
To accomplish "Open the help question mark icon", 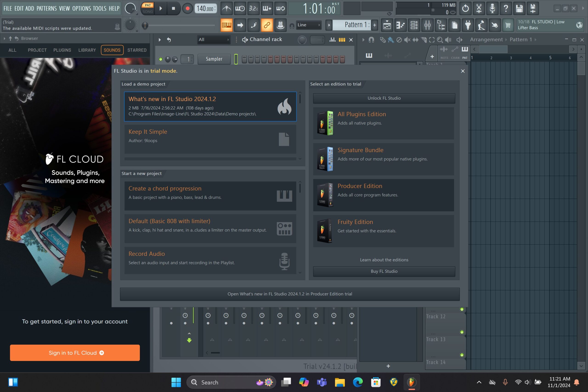I will (506, 8).
